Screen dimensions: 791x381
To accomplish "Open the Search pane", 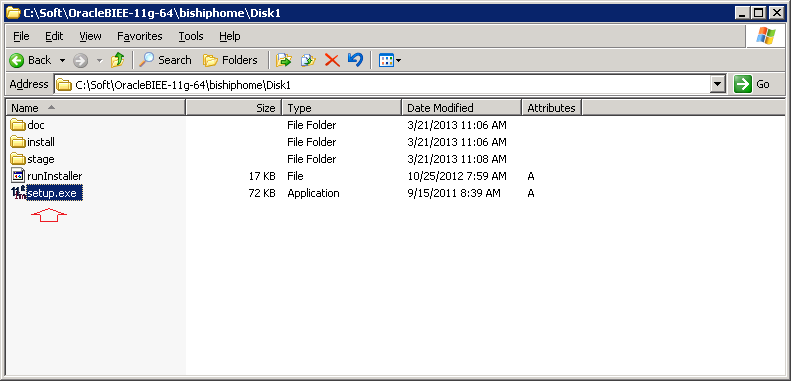I will pyautogui.click(x=165, y=60).
